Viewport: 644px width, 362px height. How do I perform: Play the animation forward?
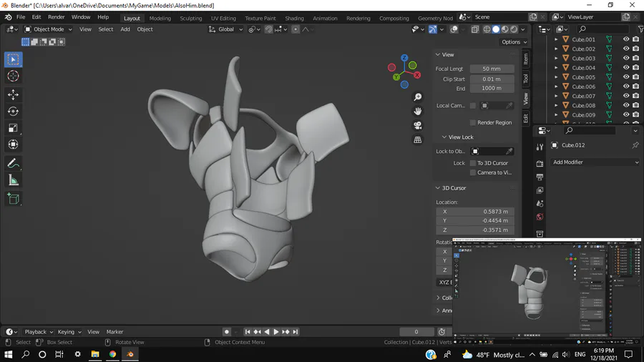pyautogui.click(x=276, y=332)
